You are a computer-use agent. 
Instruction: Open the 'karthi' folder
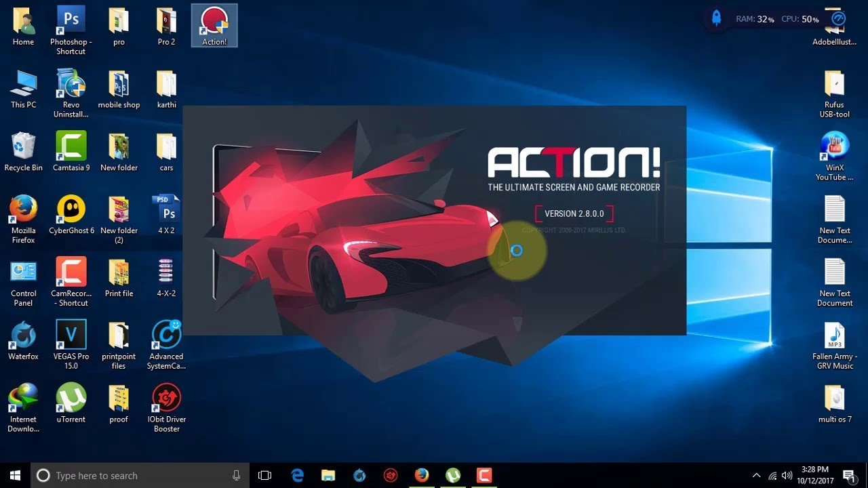[167, 89]
